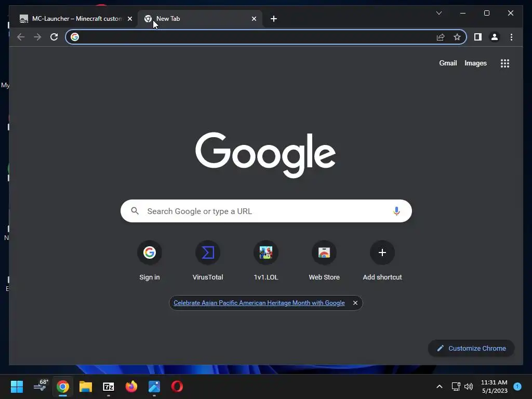Image resolution: width=532 pixels, height=399 pixels.
Task: Open the clock and calendar flyout
Action: click(495, 387)
